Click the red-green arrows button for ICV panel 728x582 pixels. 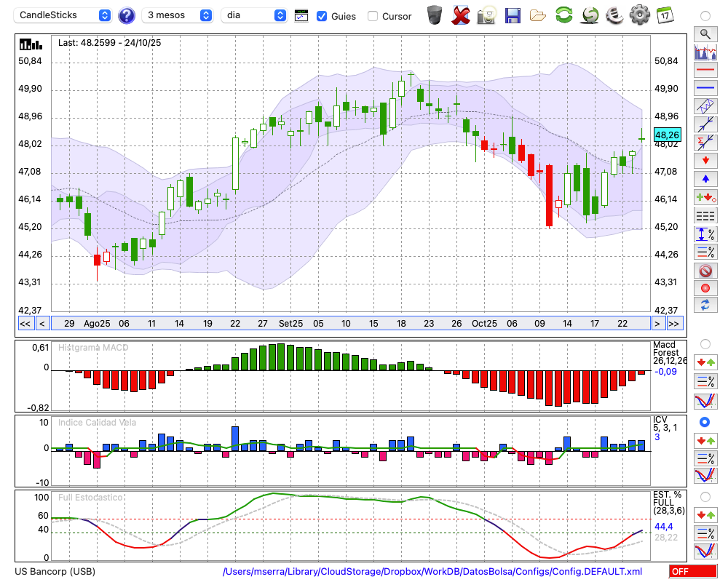pos(705,440)
